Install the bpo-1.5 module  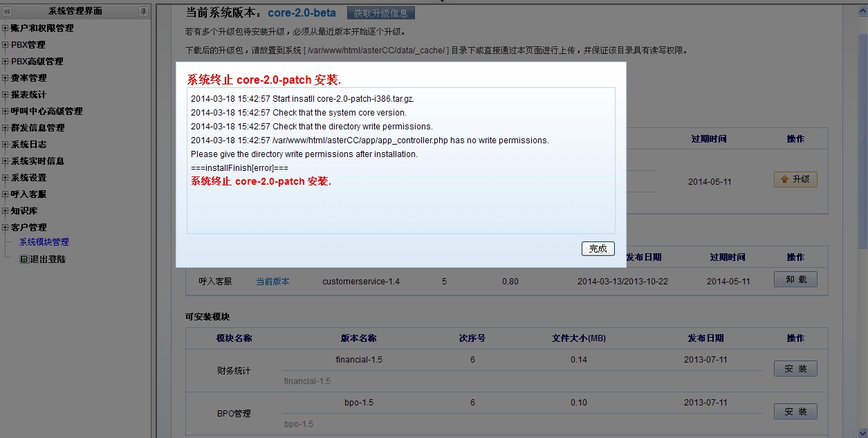(x=795, y=412)
